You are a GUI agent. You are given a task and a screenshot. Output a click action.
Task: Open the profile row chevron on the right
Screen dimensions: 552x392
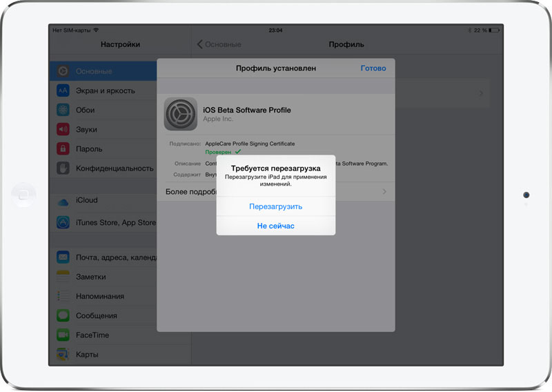point(481,93)
